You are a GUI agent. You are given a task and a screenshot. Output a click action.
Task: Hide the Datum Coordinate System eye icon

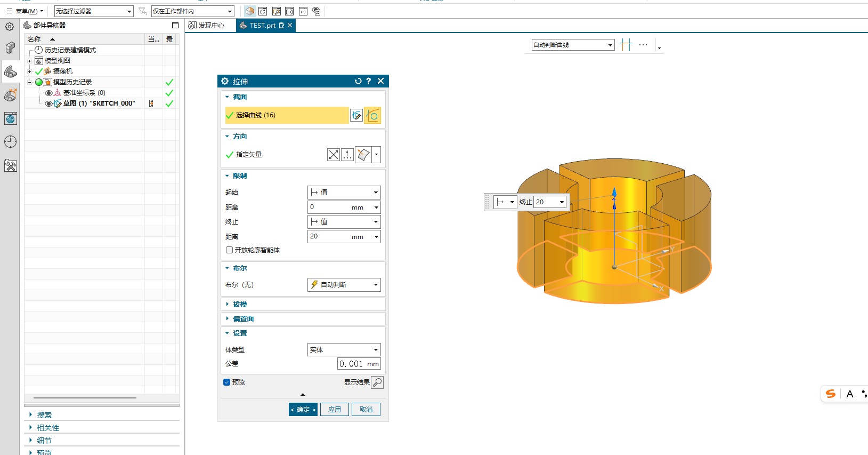pos(48,93)
